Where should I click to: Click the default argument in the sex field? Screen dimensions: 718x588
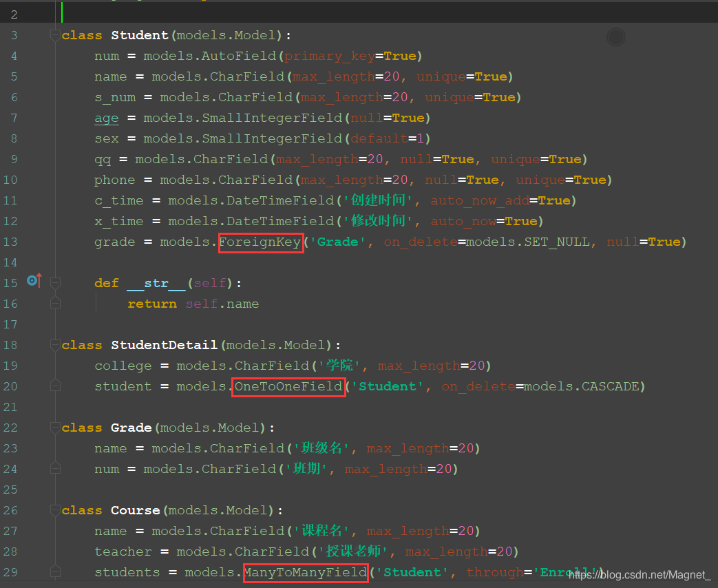pyautogui.click(x=379, y=139)
